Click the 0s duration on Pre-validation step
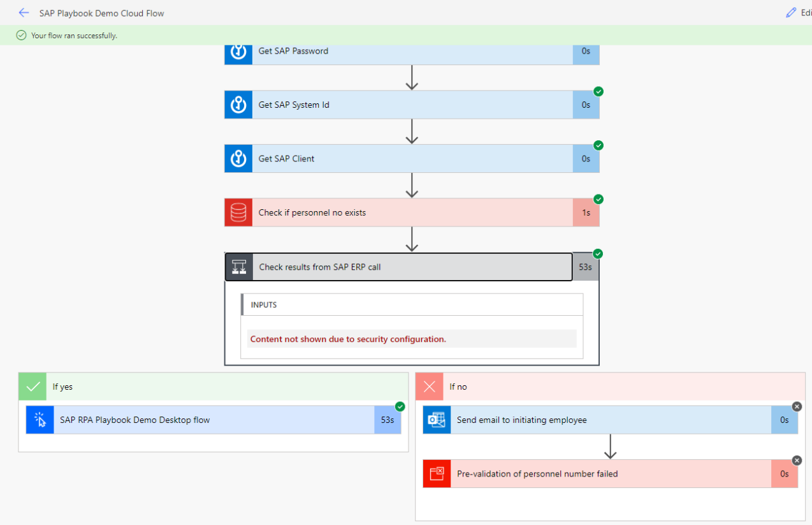 [x=785, y=473]
